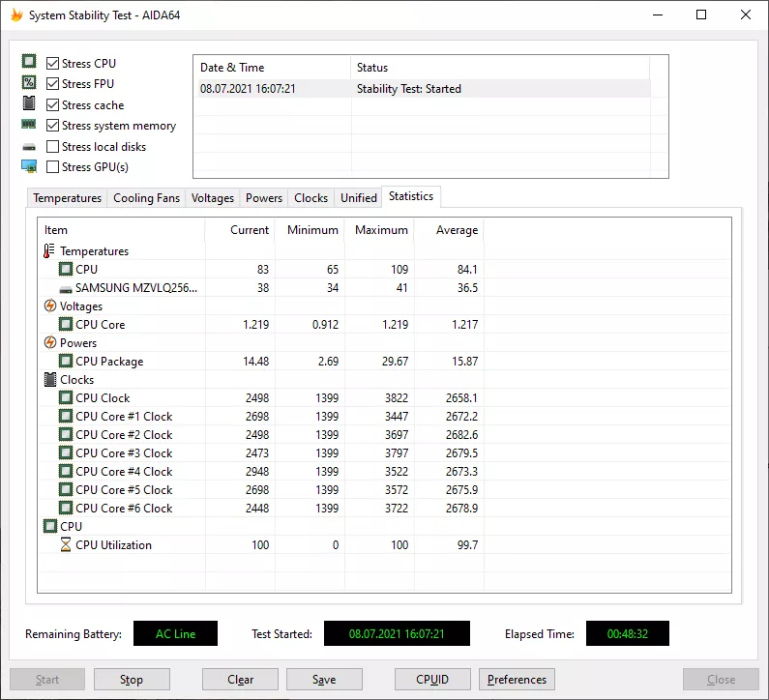Click the disk drive icon beside Stress local disks

(29, 147)
